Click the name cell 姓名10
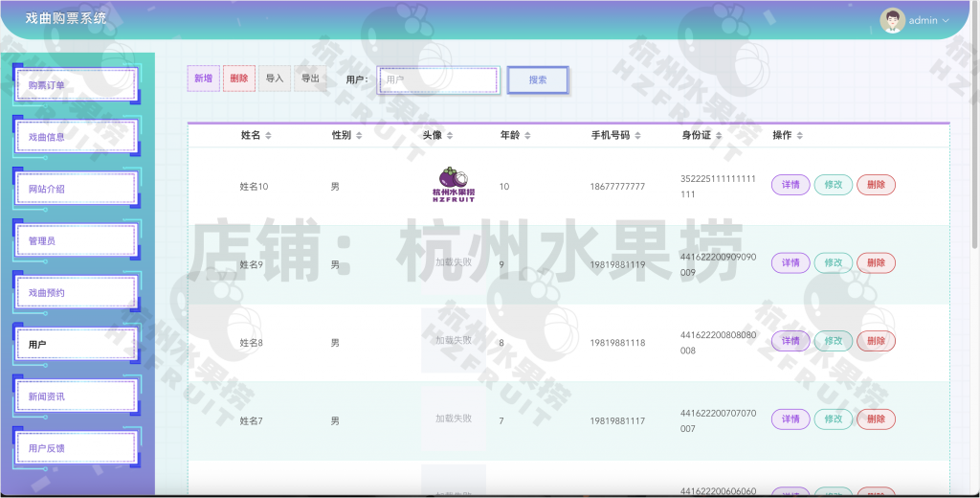This screenshot has width=980, height=498. [x=254, y=187]
